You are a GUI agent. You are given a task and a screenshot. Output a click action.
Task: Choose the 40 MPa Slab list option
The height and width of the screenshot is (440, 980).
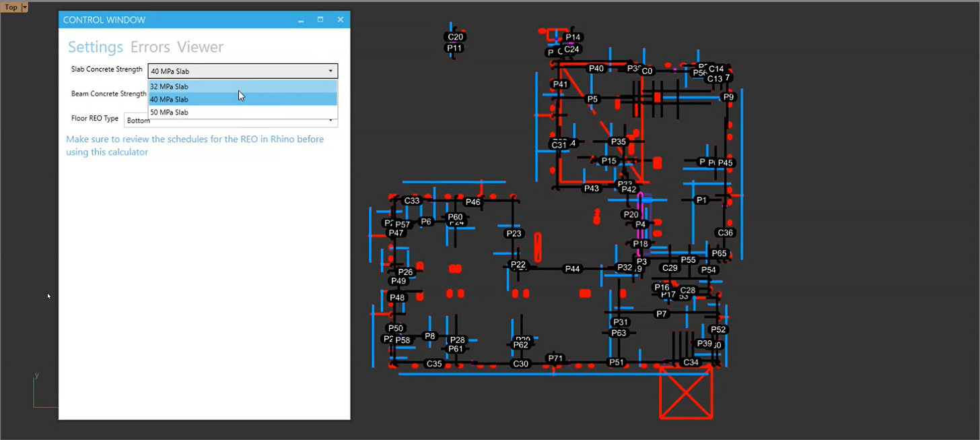pyautogui.click(x=243, y=99)
